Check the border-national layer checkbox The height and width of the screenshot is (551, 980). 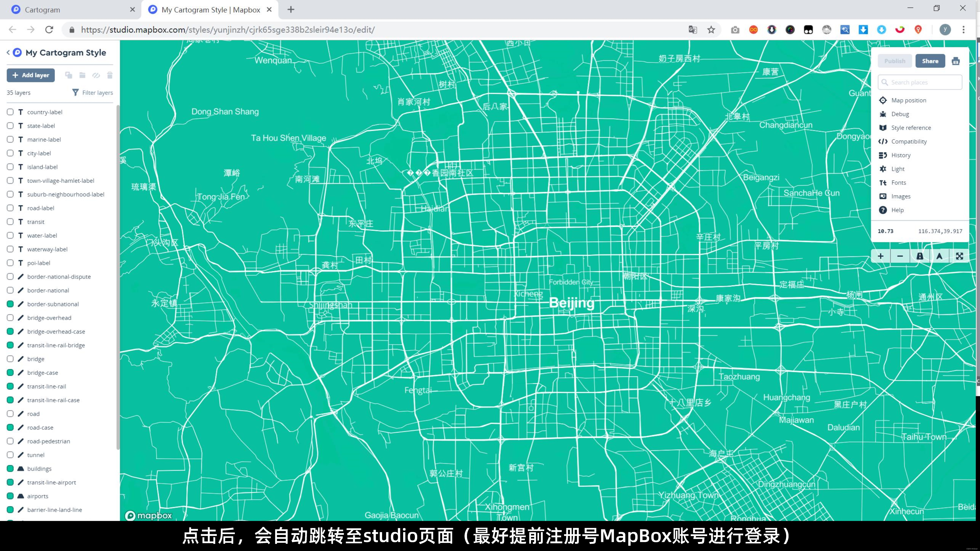(10, 290)
